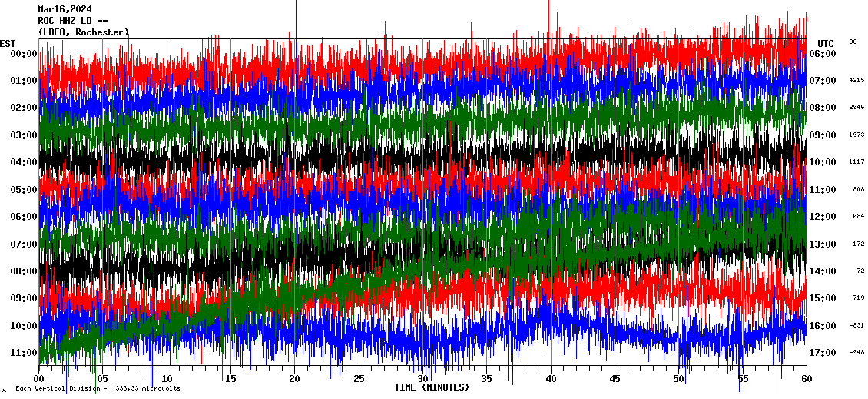Select the DC offset value -719
Viewport: 868px width, 399px height.
tap(856, 298)
